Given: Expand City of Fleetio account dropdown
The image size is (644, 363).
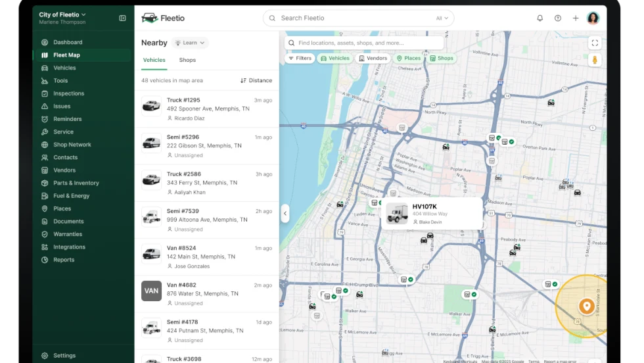Looking at the screenshot, I should 62,15.
